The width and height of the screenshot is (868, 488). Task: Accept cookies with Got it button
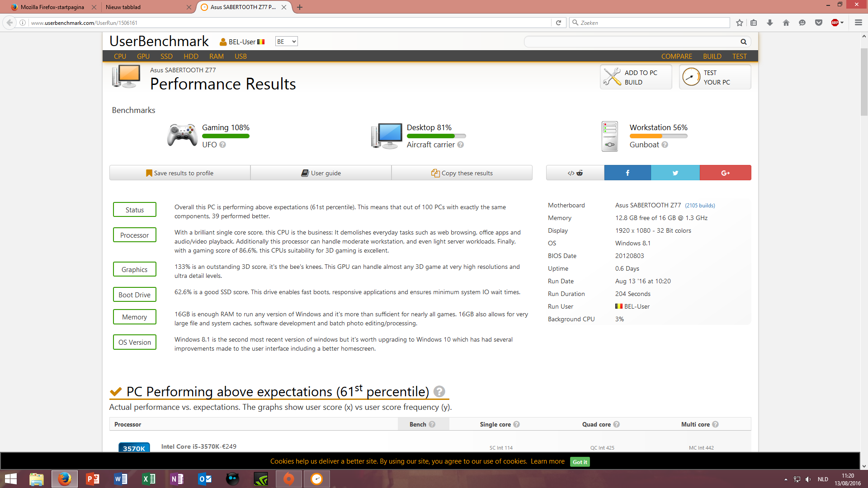(580, 462)
